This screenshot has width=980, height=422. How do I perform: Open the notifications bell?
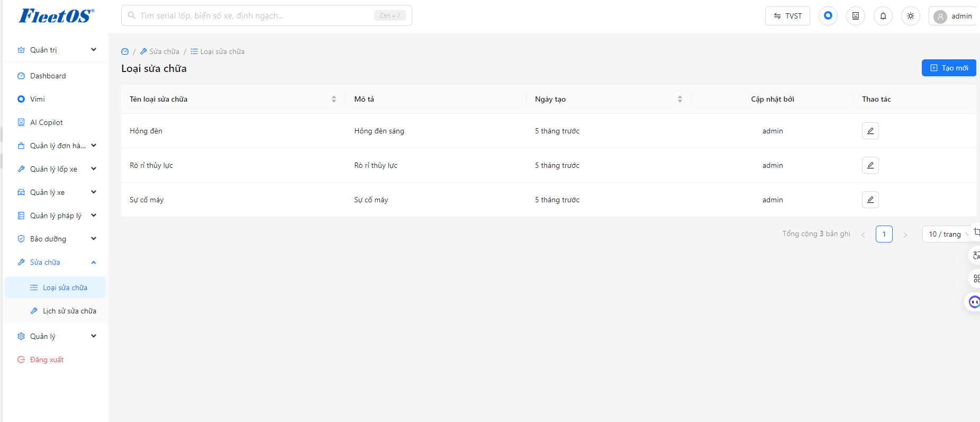(x=883, y=16)
